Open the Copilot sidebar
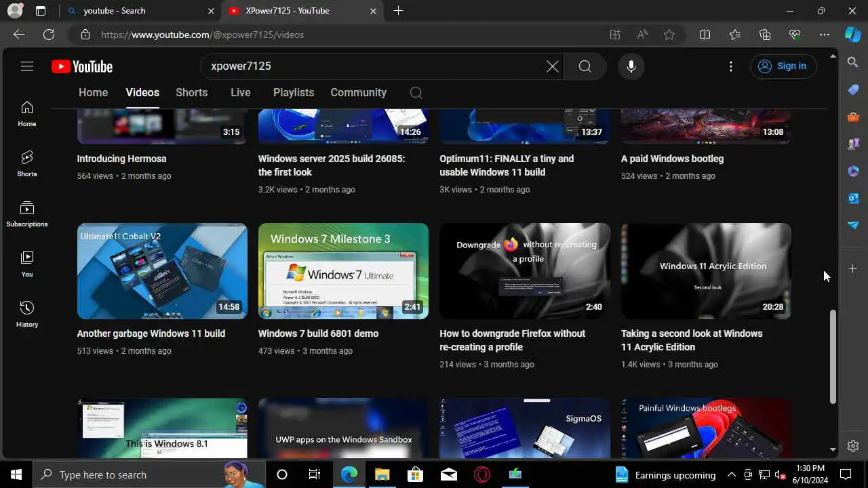868x488 pixels. coord(853,35)
